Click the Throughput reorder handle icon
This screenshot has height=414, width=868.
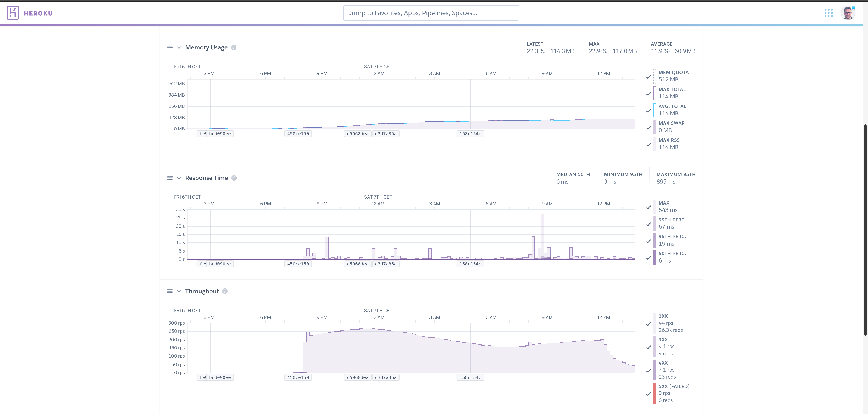click(x=170, y=291)
